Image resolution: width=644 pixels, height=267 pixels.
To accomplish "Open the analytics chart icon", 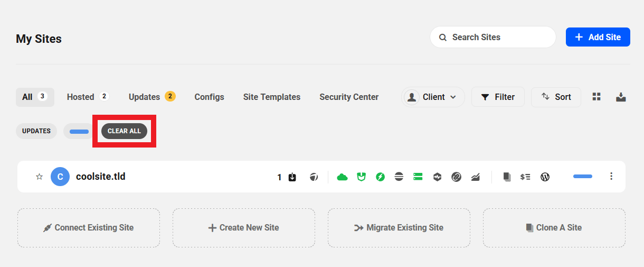I will 476,177.
